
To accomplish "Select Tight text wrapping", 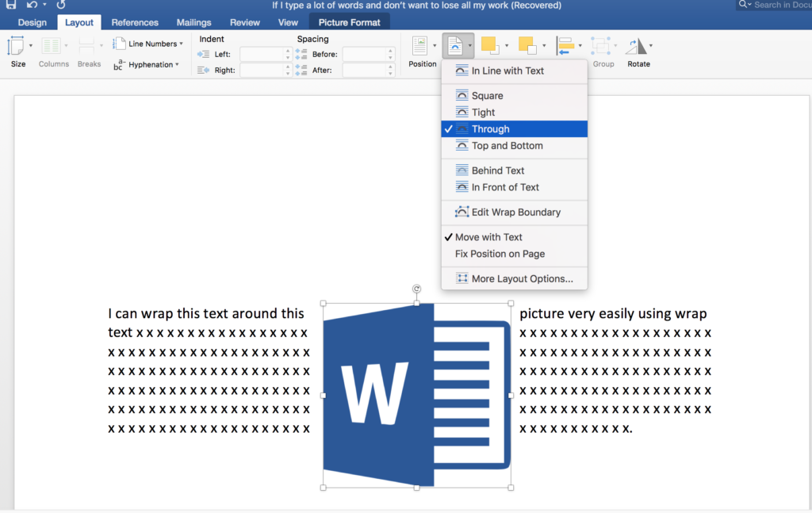I will pos(514,113).
